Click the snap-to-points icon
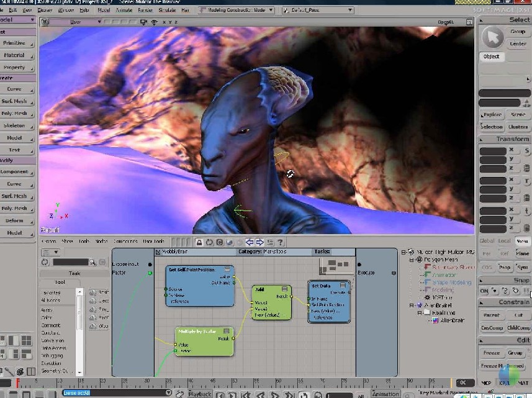 pos(495,291)
